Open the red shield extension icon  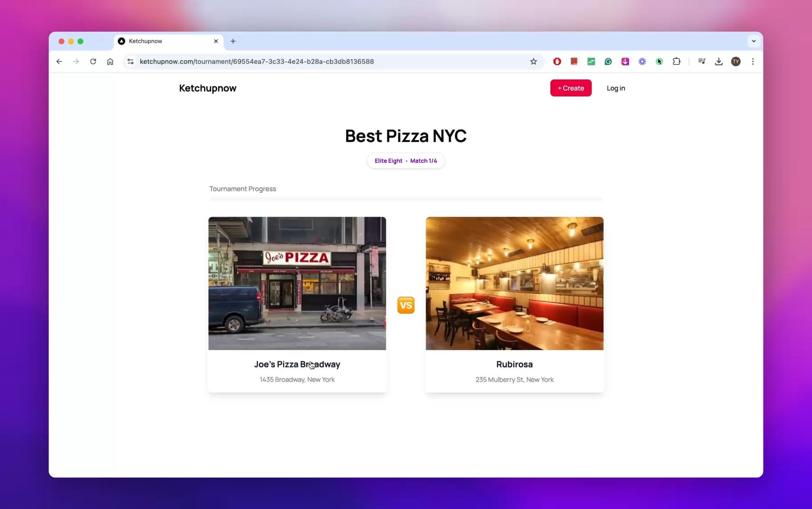pos(557,61)
